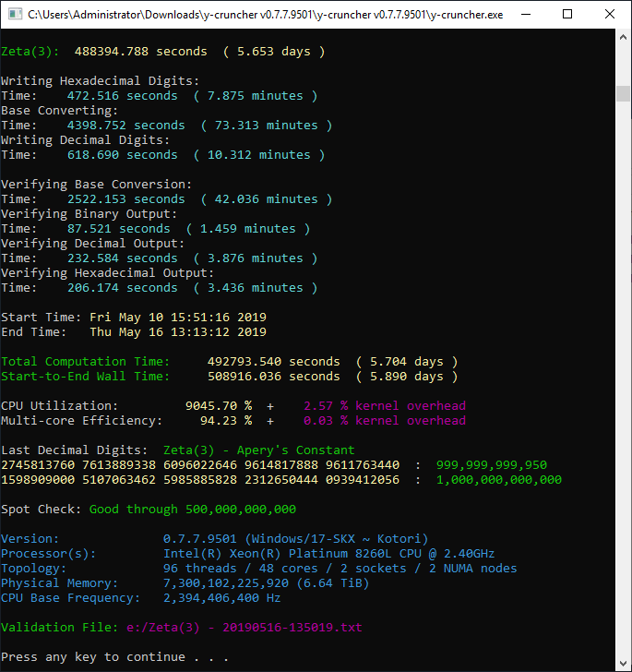Screen dimensions: 632x672
Task: Maximize the y-cruncher console window
Action: point(567,15)
